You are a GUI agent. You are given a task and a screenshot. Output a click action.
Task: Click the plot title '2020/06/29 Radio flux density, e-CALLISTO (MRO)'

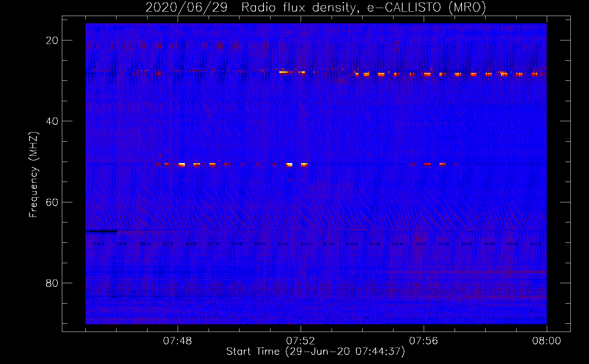tap(316, 7)
